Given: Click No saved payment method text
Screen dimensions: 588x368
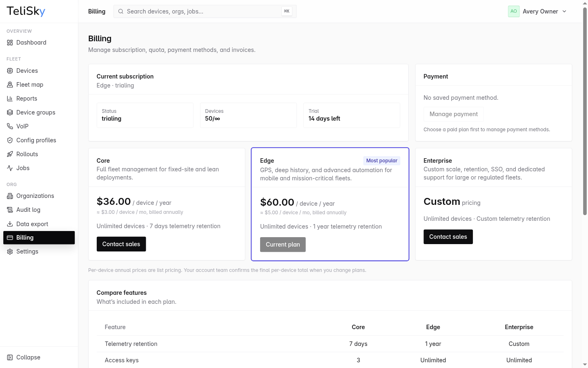Looking at the screenshot, I should [x=461, y=98].
